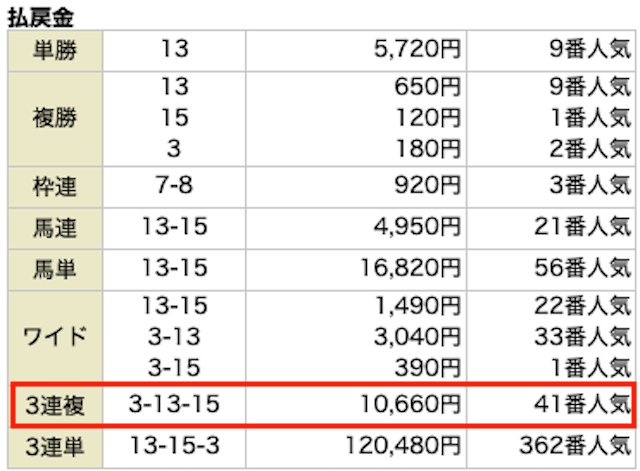Screen dimensions: 640x471
Task: Click the 3-13-15 combination number
Action: [174, 404]
